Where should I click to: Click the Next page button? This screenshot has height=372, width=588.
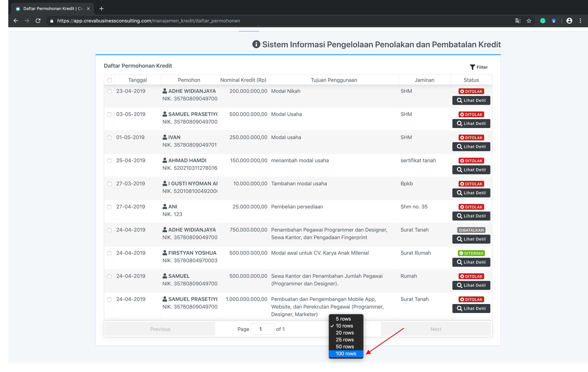[x=436, y=329]
